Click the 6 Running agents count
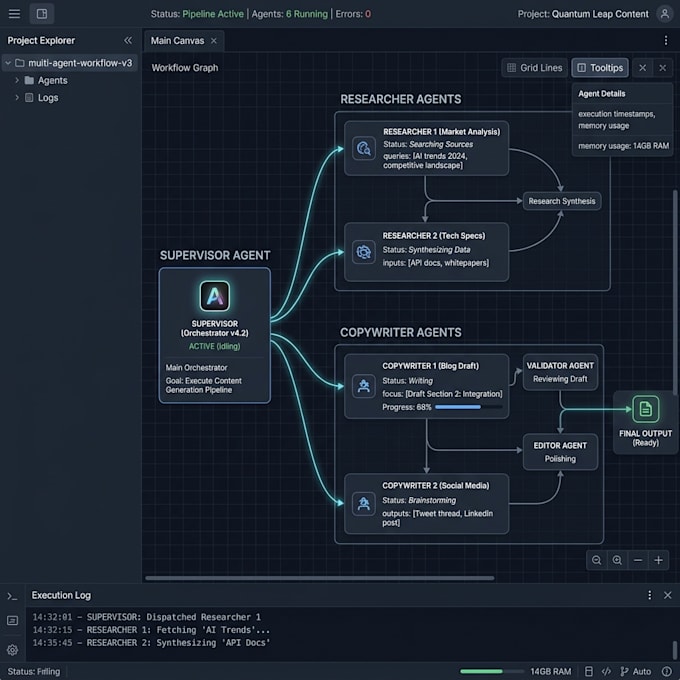The image size is (680, 680). pyautogui.click(x=307, y=14)
